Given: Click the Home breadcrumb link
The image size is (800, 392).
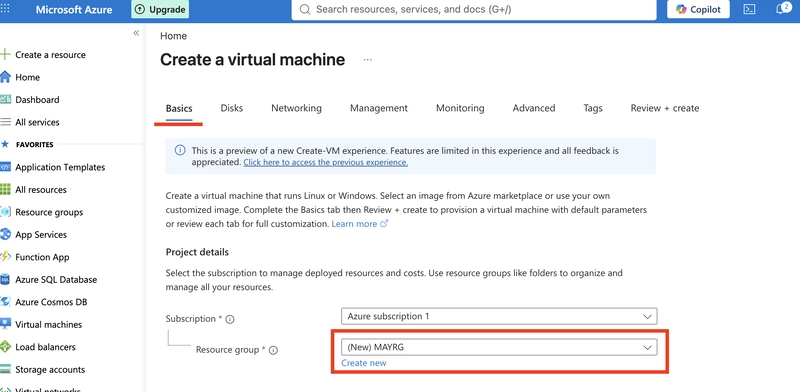Looking at the screenshot, I should coord(173,36).
